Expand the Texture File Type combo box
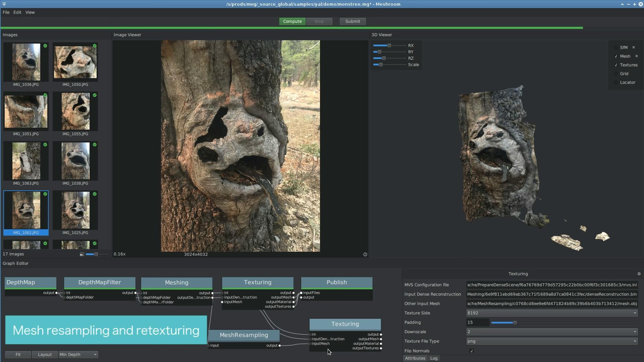644x362 pixels. pos(552,341)
